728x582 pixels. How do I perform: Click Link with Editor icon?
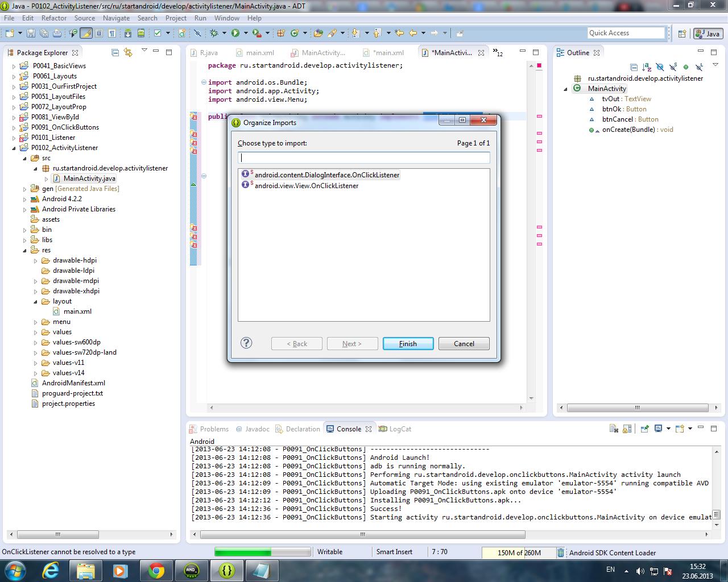point(128,52)
